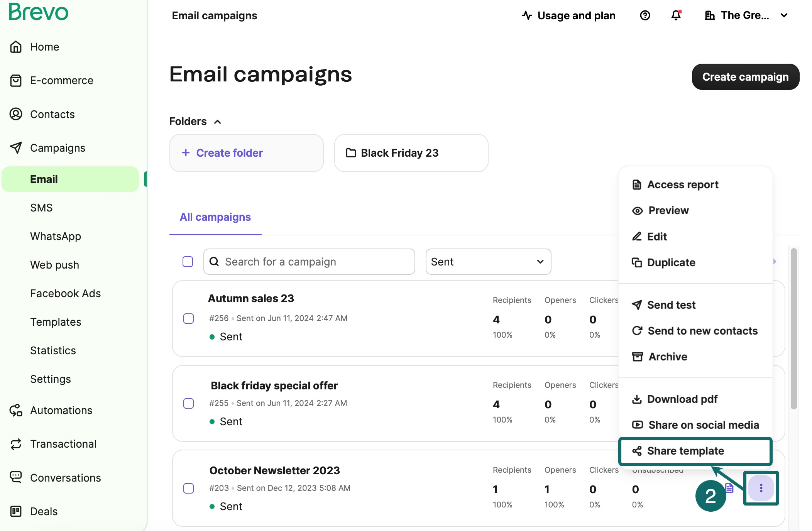Image resolution: width=812 pixels, height=531 pixels.
Task: Click the Create campaign button
Action: [x=745, y=77]
